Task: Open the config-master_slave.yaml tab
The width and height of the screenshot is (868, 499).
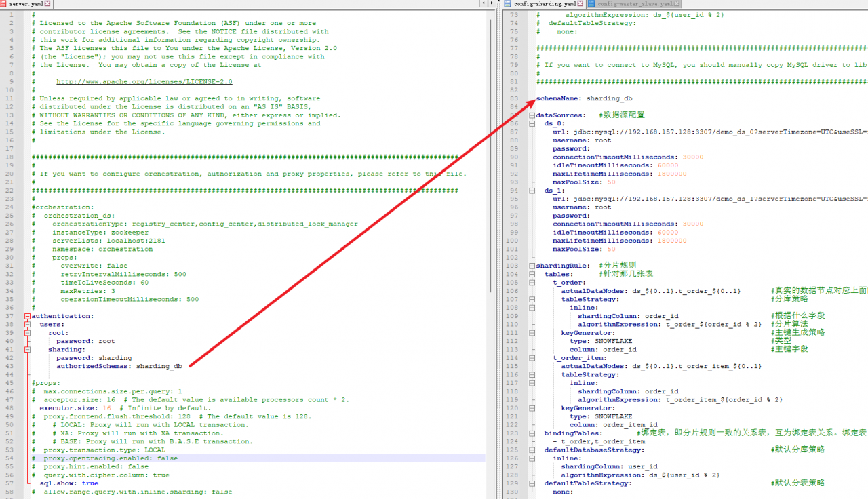Action: [x=635, y=4]
